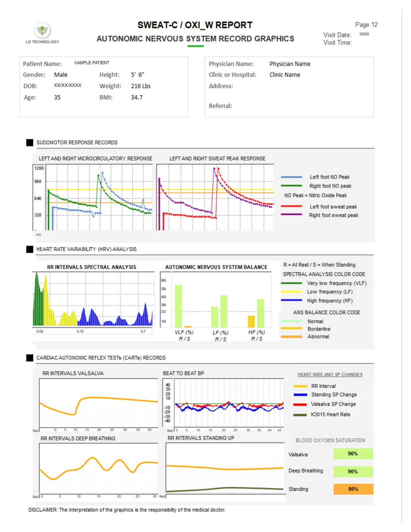Click the Referral field label
The image size is (411, 532).
click(x=220, y=106)
